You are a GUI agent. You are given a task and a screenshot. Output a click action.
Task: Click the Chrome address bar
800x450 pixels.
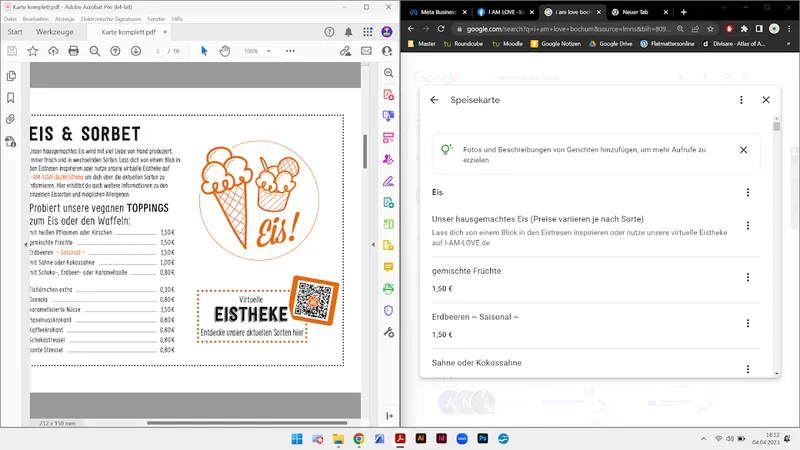(567, 29)
